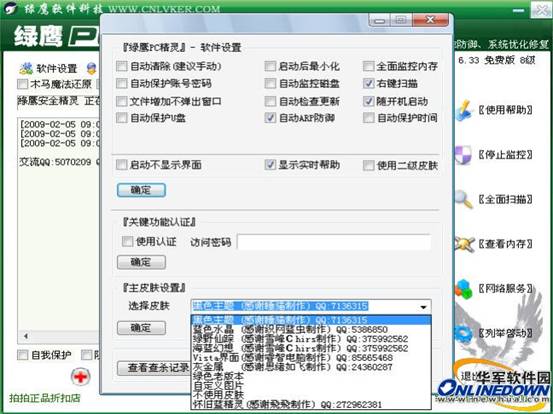Open 网络服务 colored cubes icon
The height and width of the screenshot is (414, 553).
[x=463, y=288]
